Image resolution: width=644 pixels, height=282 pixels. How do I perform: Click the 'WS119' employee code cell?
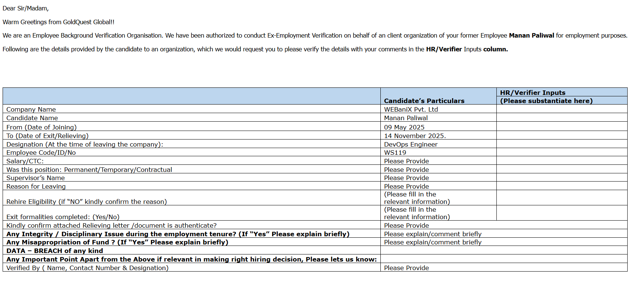point(395,153)
